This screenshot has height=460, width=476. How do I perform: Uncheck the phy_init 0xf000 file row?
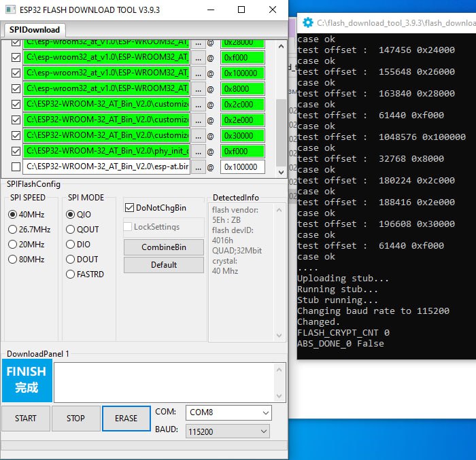16,151
